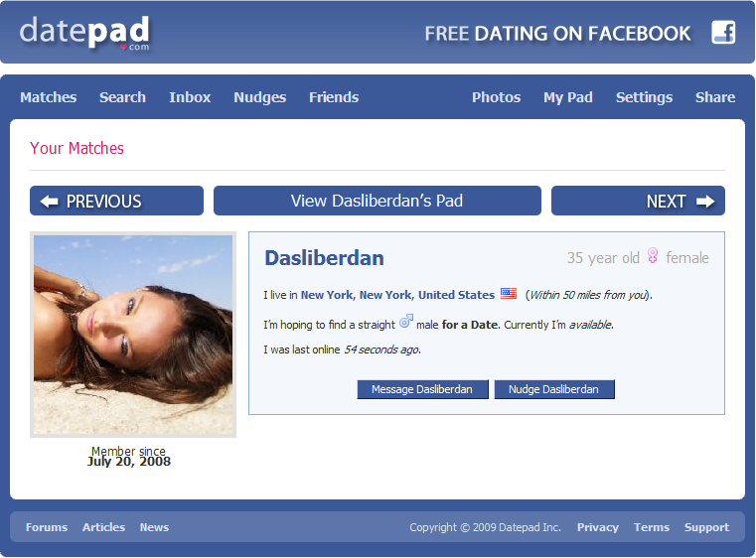Switch to the Nudges tab

(260, 97)
